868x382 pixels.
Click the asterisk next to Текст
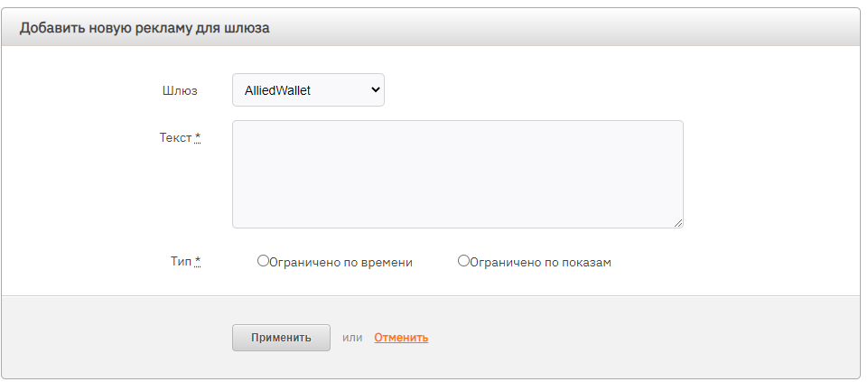198,137
